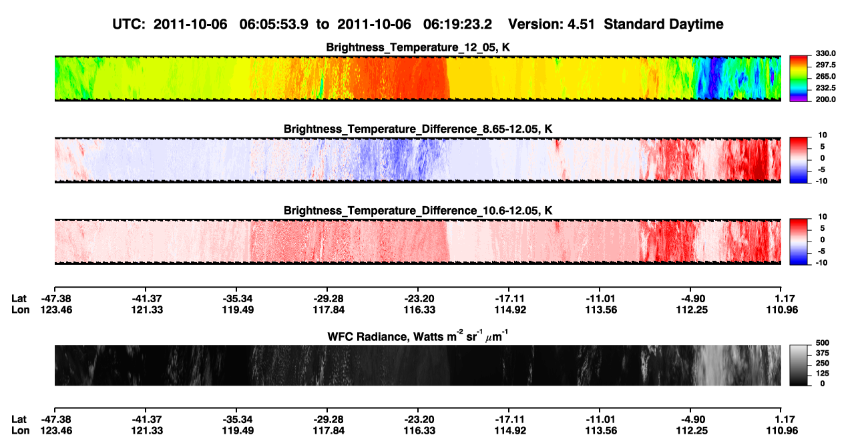Screen dimensions: 868x445
Task: Click the Brightness Temperature 12_05 image strip
Action: (x=417, y=78)
